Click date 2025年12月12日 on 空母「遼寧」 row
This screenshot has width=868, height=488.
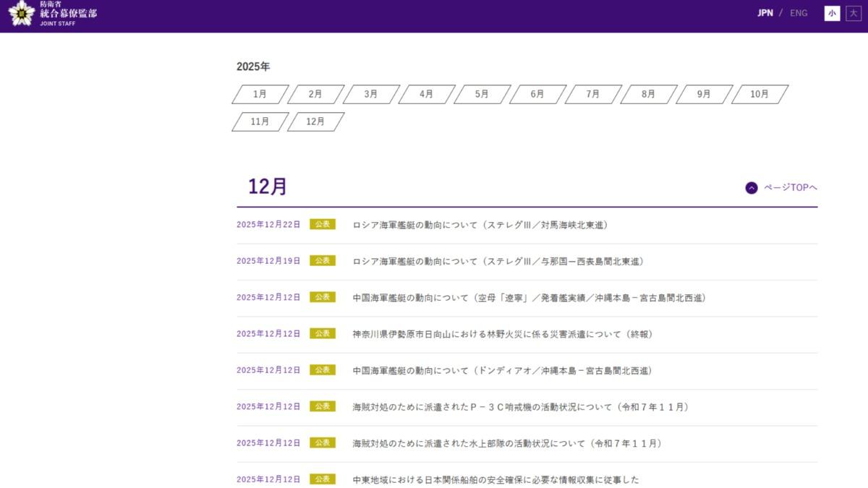pos(268,298)
